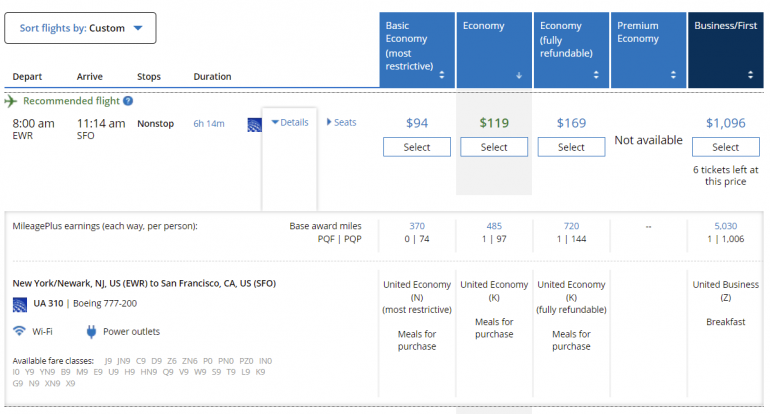Select the $119 Economy fare
The width and height of the screenshot is (770, 414).
(494, 147)
